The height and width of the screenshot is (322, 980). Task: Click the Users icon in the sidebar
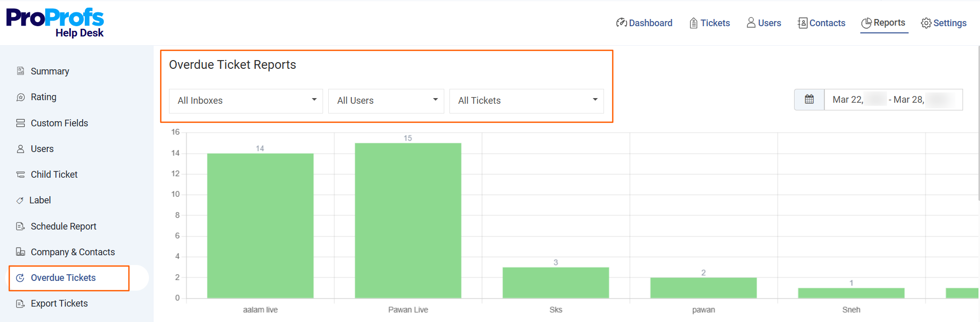pyautogui.click(x=21, y=149)
